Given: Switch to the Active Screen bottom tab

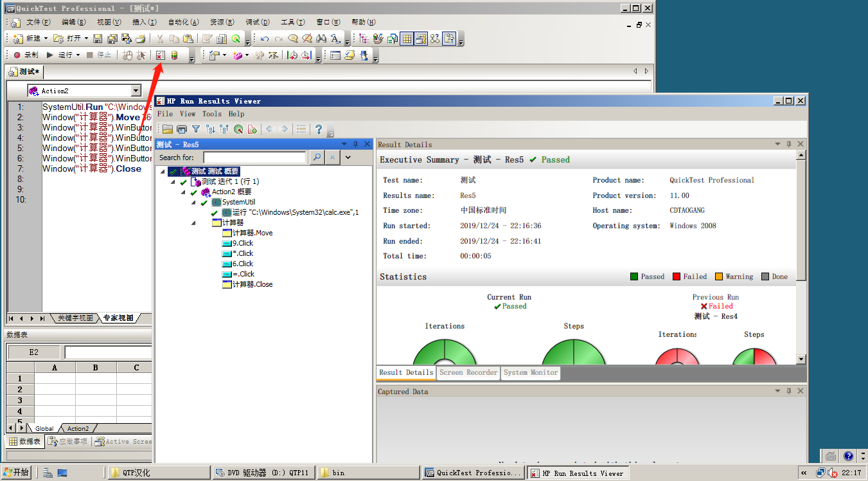Looking at the screenshot, I should [123, 442].
